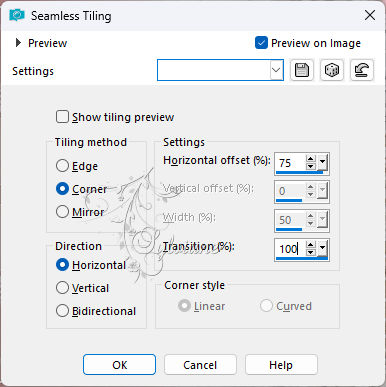This screenshot has height=387, width=386.
Task: Decrease Transition value with down arrow
Action: tap(311, 252)
